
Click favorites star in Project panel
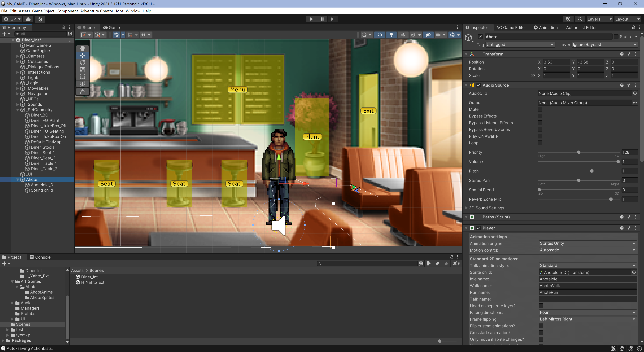446,263
